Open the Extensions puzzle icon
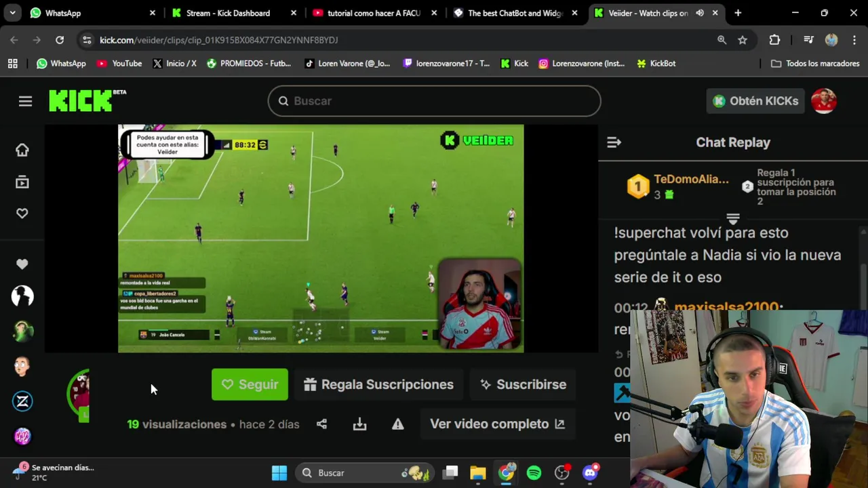 pyautogui.click(x=774, y=40)
